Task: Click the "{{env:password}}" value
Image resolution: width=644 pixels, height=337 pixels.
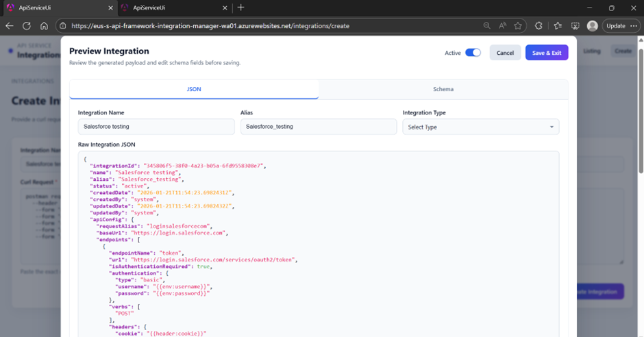Action: 181,293
